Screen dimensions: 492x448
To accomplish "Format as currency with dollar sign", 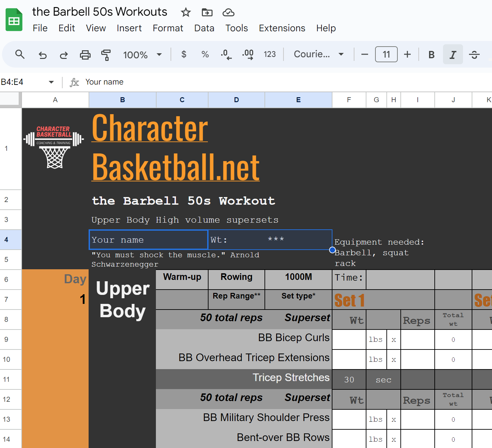I will click(184, 54).
